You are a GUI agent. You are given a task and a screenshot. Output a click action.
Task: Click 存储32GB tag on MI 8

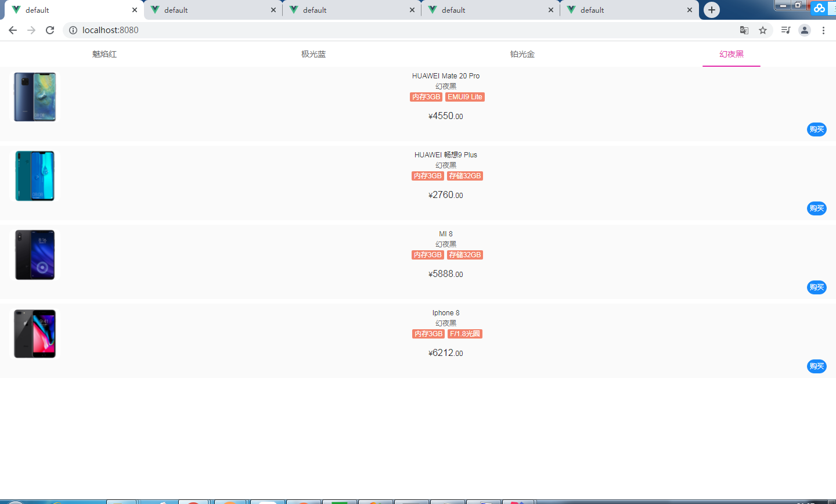(465, 255)
